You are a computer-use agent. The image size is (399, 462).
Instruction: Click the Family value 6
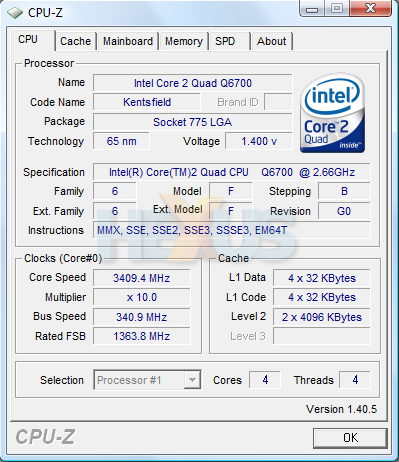[115, 191]
